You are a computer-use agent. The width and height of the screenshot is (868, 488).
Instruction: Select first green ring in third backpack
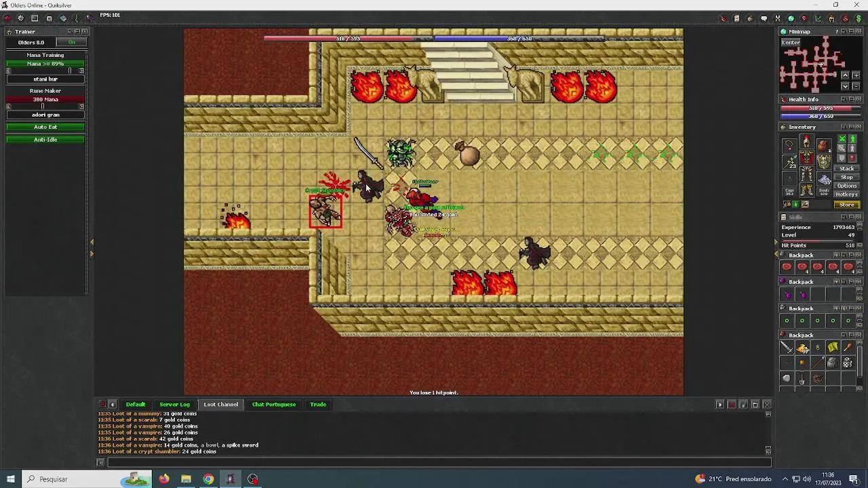point(787,321)
